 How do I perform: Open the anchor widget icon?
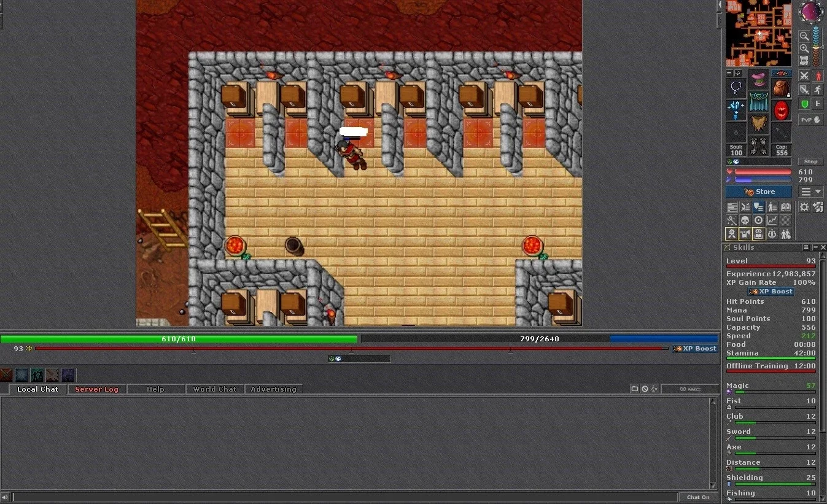tap(772, 234)
